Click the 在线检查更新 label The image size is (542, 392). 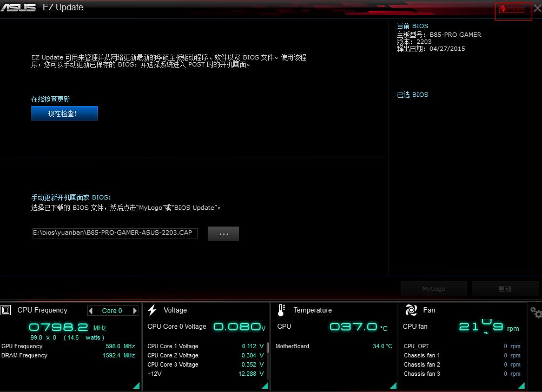pos(50,99)
